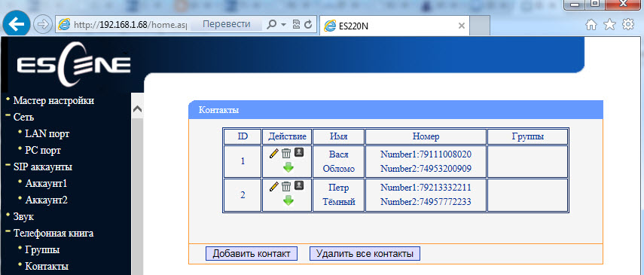Click the Контакты panel title
Viewport: 644px width, 275px height.
218,110
